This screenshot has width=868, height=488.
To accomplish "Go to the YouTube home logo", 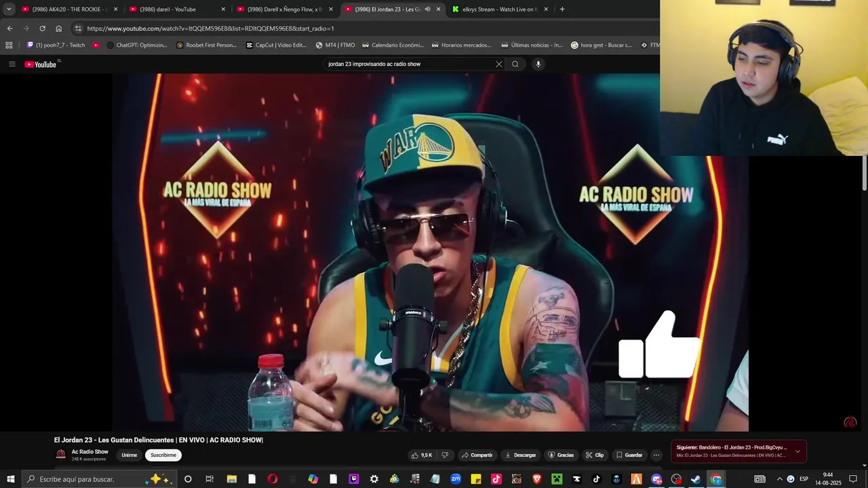I will pos(41,64).
